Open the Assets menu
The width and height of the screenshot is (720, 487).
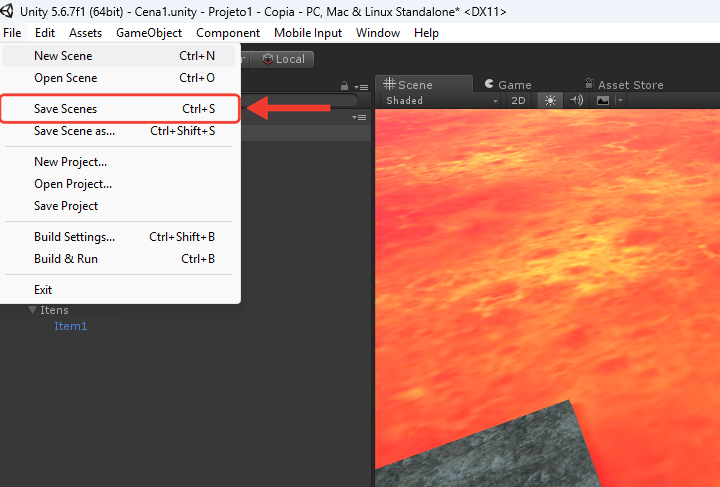(85, 33)
